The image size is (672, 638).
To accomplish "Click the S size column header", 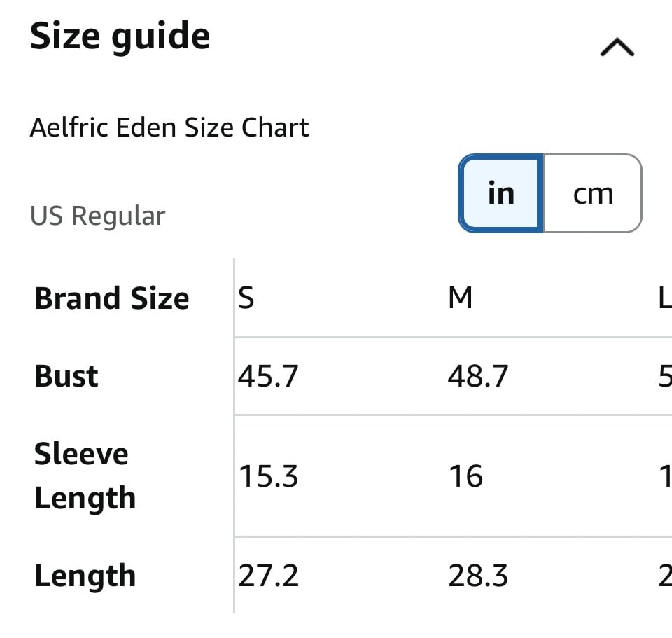I will tap(246, 298).
